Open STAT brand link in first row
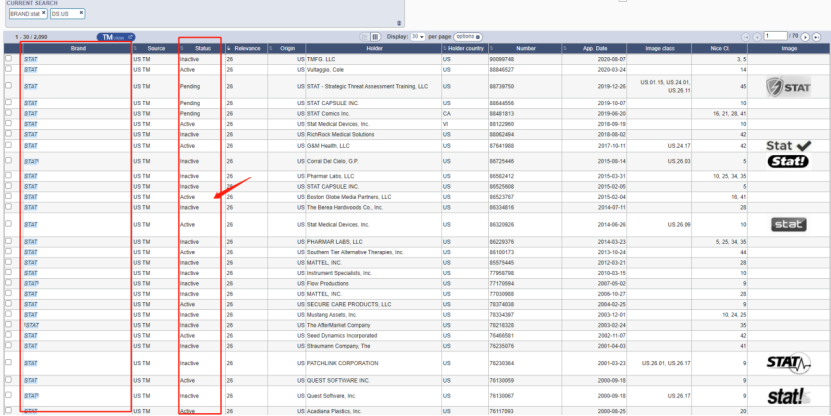The width and height of the screenshot is (831, 416). [x=31, y=59]
